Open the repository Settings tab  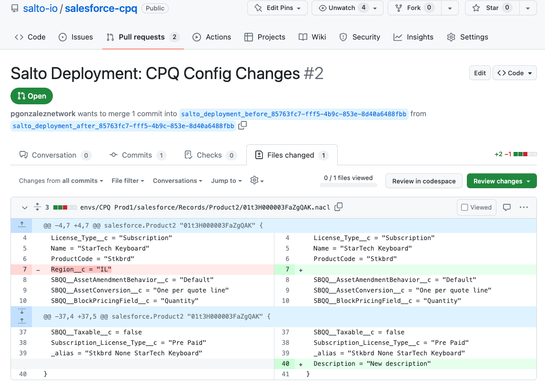pos(467,37)
